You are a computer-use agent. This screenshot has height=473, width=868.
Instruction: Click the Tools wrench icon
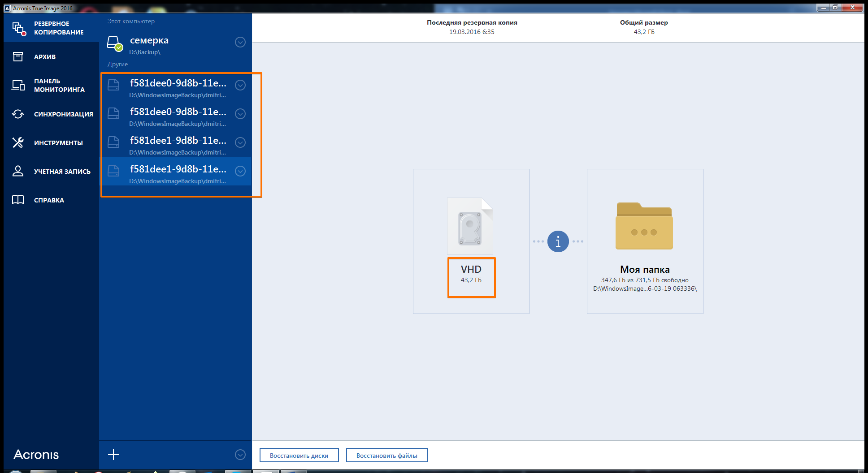(18, 143)
